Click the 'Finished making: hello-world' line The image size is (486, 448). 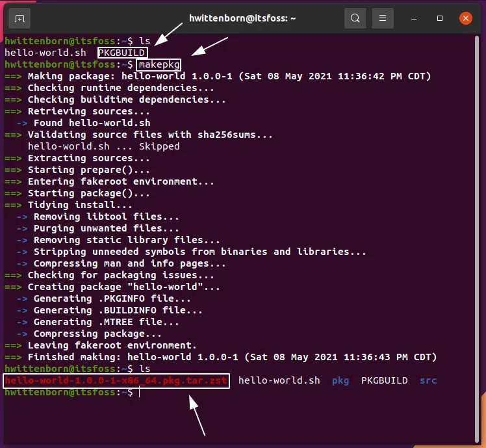tap(232, 357)
